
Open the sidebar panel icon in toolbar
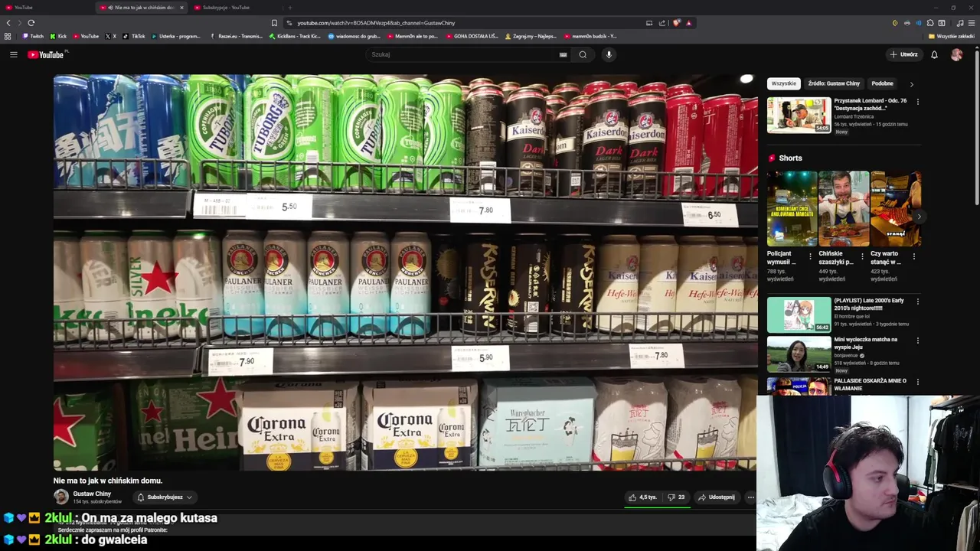tap(942, 23)
